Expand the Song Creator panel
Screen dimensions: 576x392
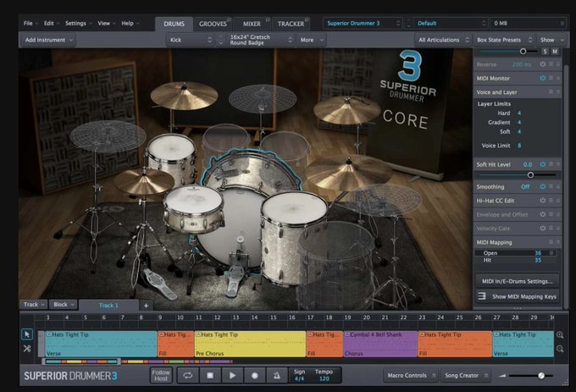[466, 375]
